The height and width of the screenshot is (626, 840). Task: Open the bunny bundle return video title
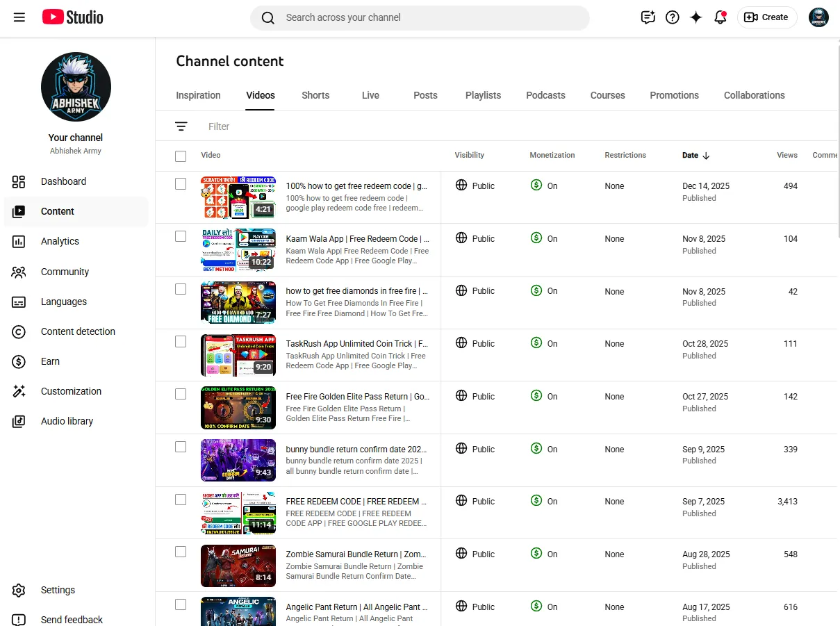pyautogui.click(x=356, y=450)
